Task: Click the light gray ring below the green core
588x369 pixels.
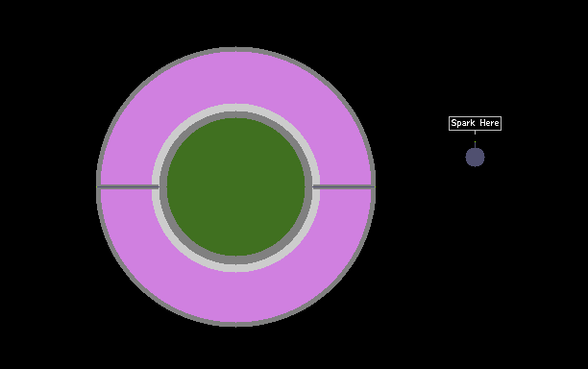Action: click(236, 268)
